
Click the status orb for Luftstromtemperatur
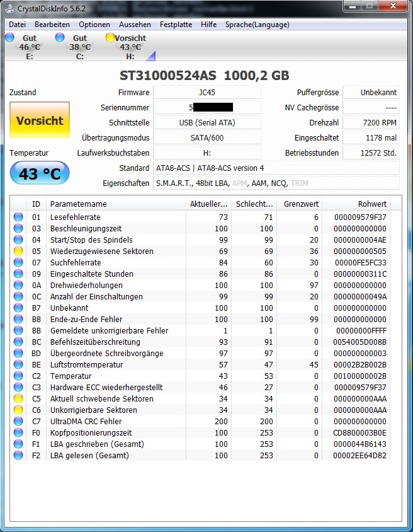tap(18, 365)
